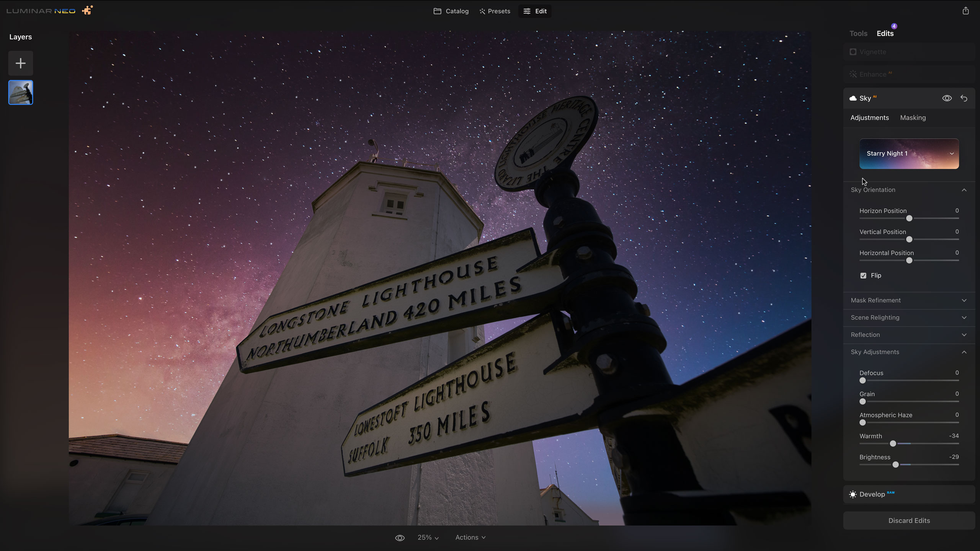Click the Catalog folder icon

[437, 11]
